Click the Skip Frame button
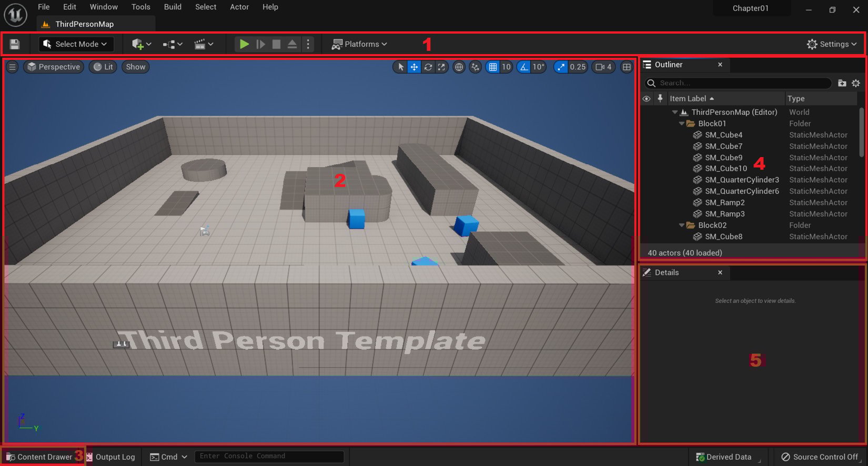868x466 pixels. [x=260, y=44]
